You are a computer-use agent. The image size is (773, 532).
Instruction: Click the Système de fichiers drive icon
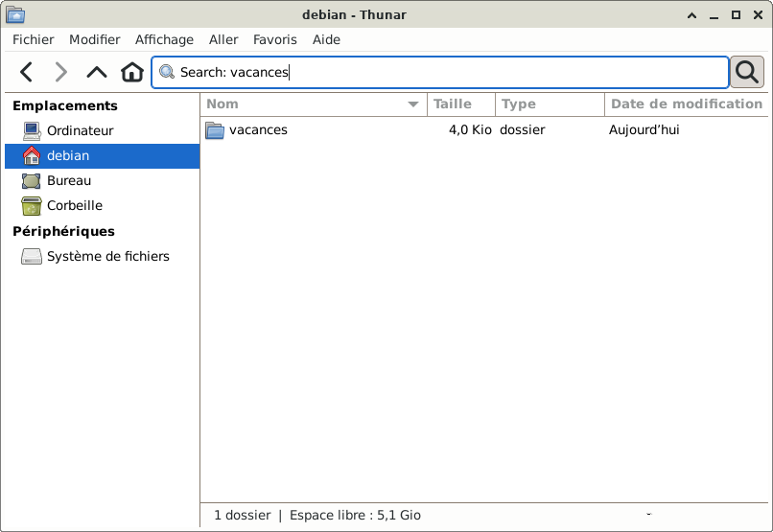[x=32, y=257]
